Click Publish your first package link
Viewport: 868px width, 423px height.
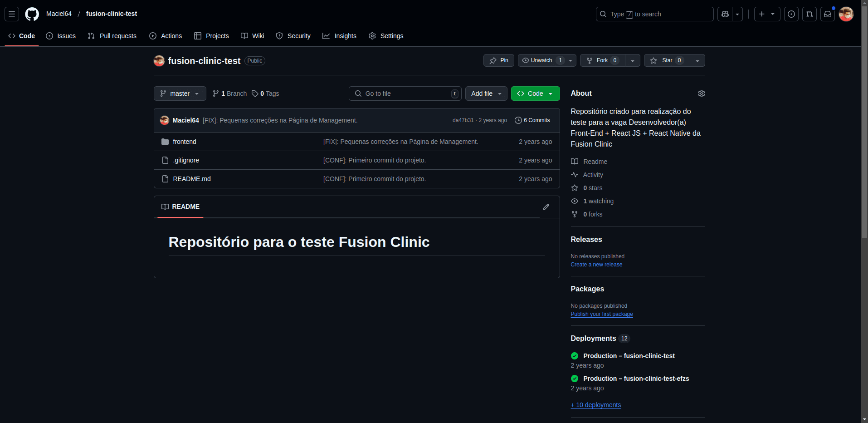(x=602, y=314)
